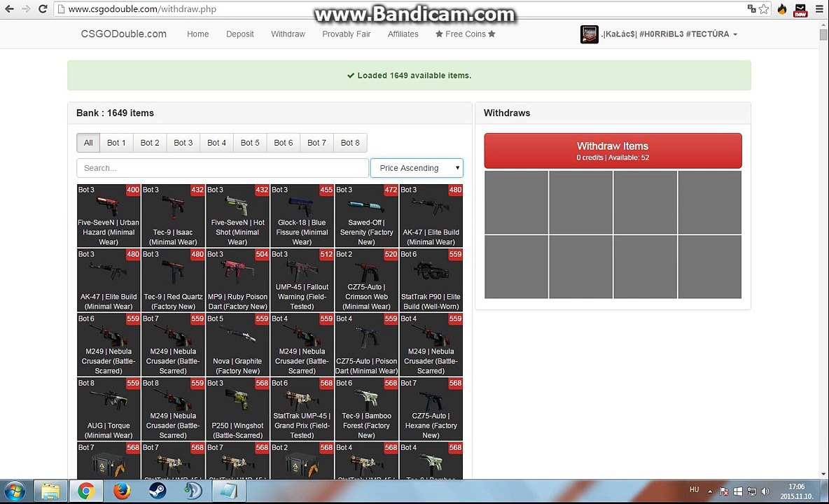829x504 pixels.
Task: Go to the Deposit page
Action: click(240, 34)
